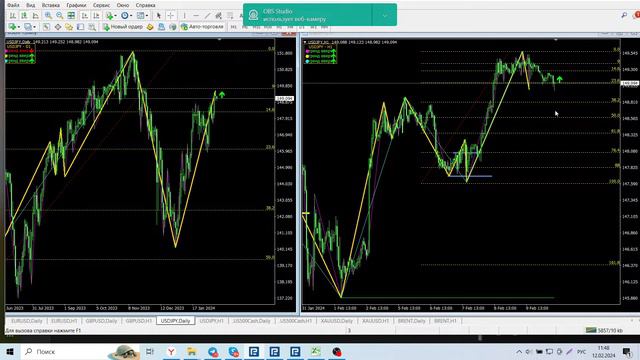Select the crosshair tool

171,16
